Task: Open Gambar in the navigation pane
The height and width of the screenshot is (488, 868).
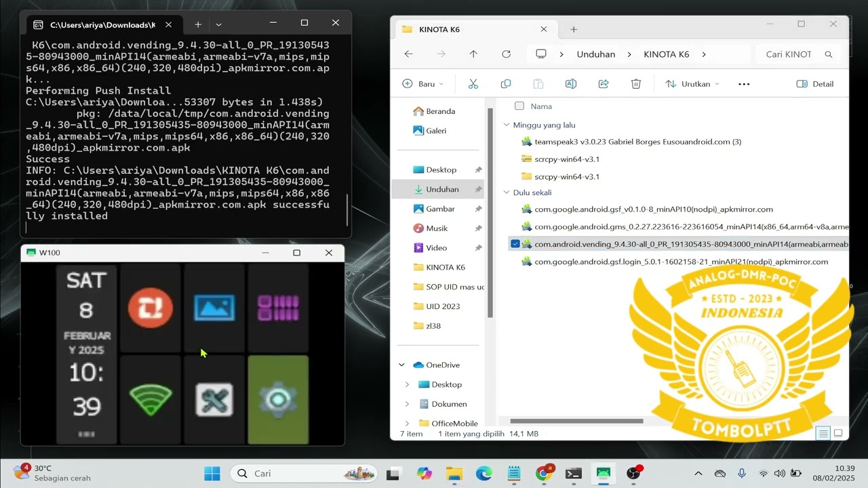Action: click(434, 209)
